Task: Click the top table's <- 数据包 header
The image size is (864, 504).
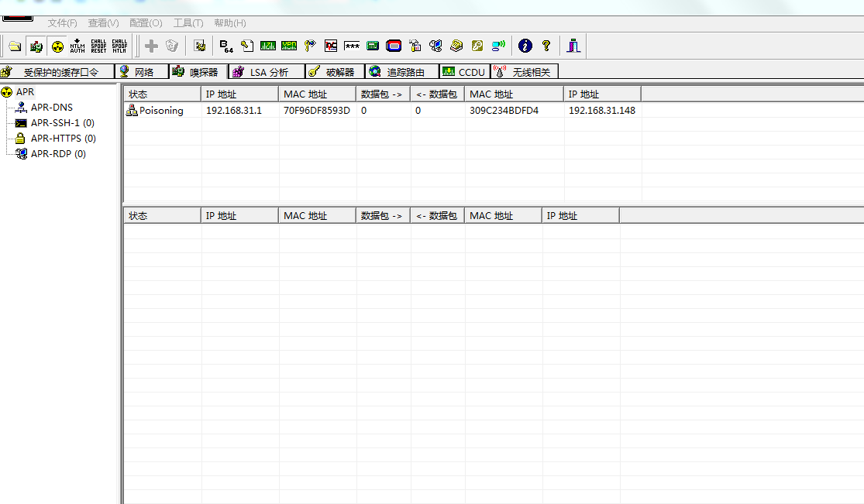Action: click(438, 94)
